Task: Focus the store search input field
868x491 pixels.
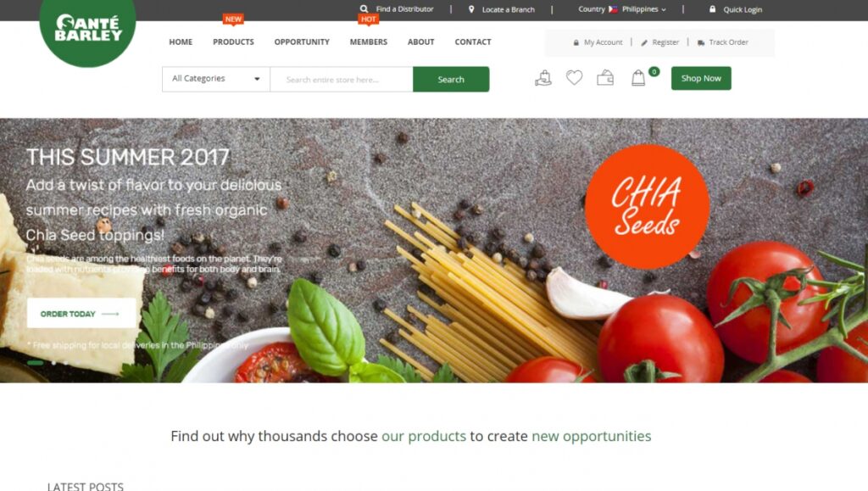Action: tap(342, 79)
